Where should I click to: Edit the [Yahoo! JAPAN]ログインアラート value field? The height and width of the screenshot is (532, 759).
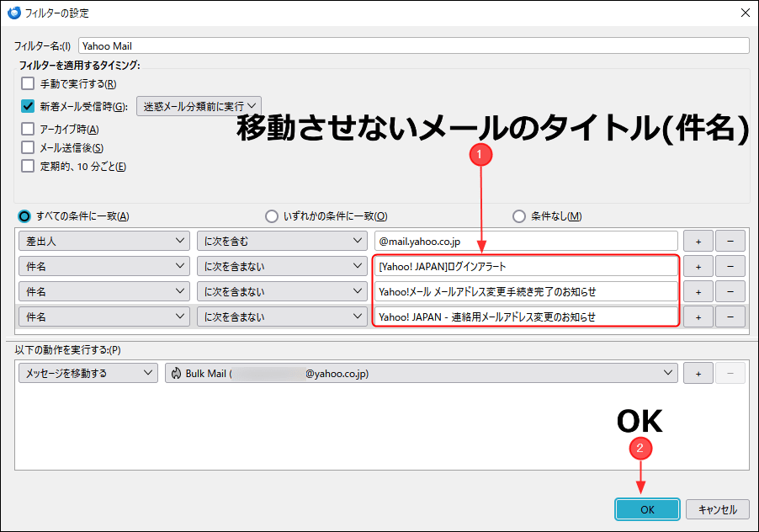(526, 266)
